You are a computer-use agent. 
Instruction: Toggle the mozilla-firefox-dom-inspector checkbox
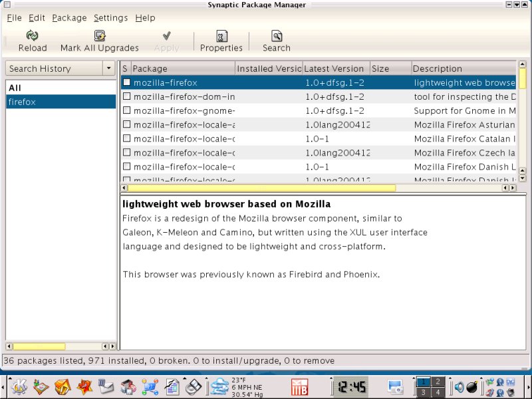coord(126,96)
